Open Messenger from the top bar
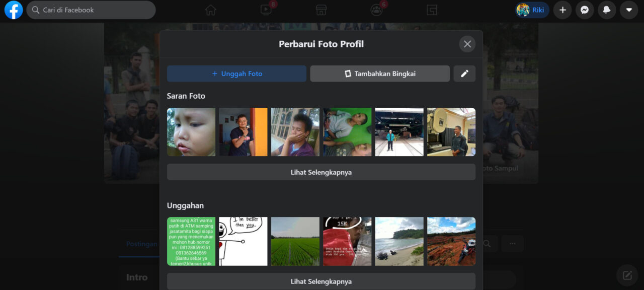The image size is (644, 290). tap(585, 10)
